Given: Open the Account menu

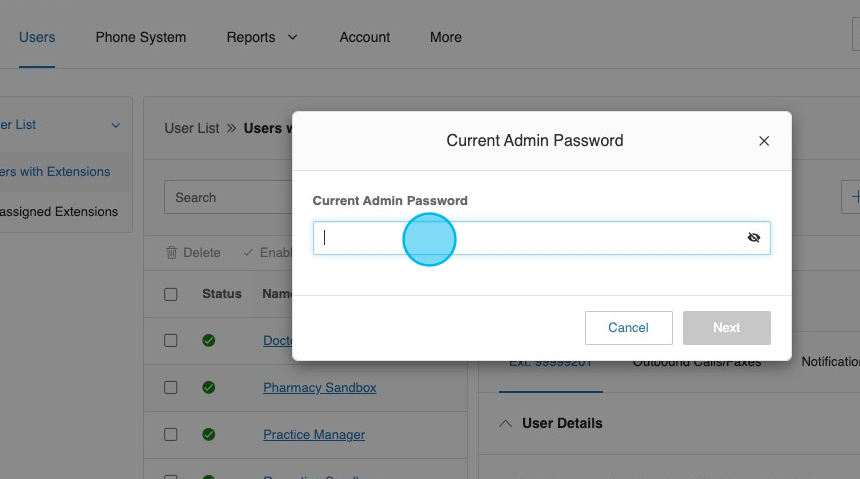Looking at the screenshot, I should click(364, 37).
